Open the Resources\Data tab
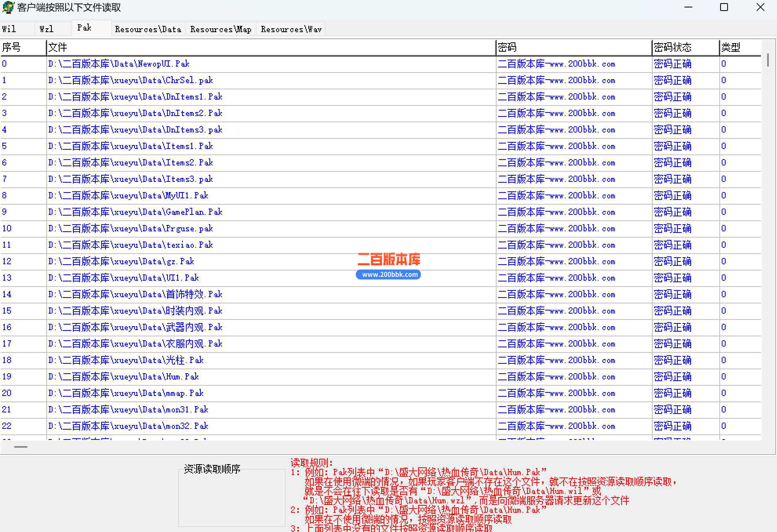The image size is (777, 532). pos(148,29)
